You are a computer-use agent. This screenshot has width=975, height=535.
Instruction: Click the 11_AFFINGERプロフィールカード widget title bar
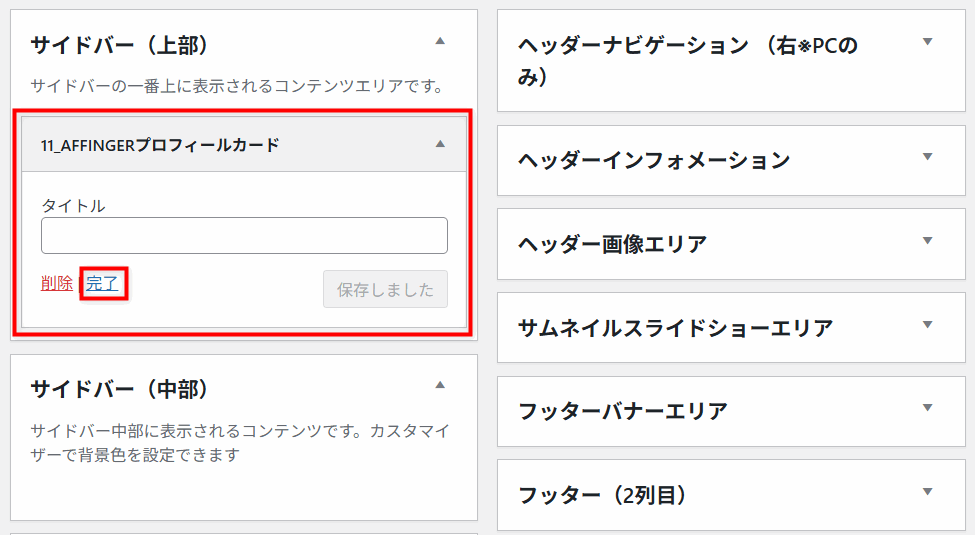click(244, 144)
